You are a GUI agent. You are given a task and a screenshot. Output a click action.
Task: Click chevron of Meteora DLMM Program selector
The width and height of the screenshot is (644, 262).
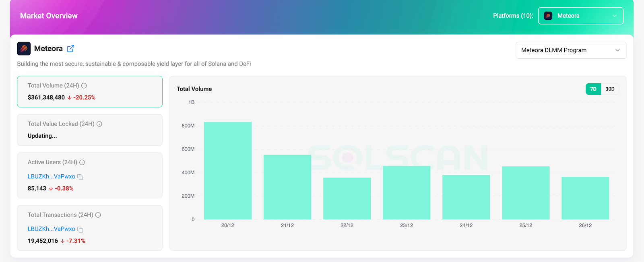[x=617, y=50]
